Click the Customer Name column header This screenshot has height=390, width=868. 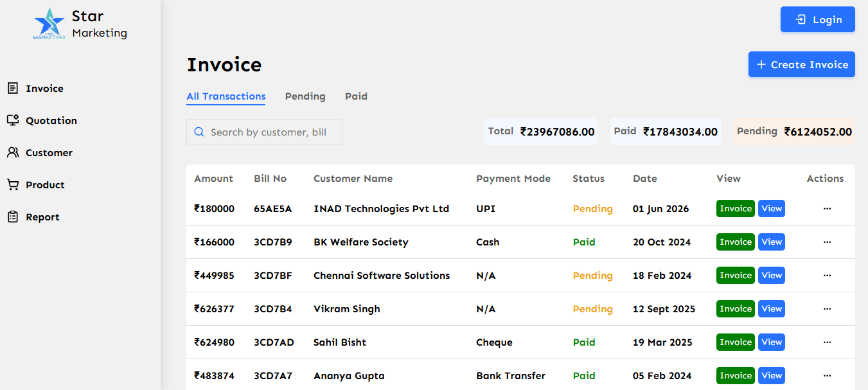(x=353, y=179)
